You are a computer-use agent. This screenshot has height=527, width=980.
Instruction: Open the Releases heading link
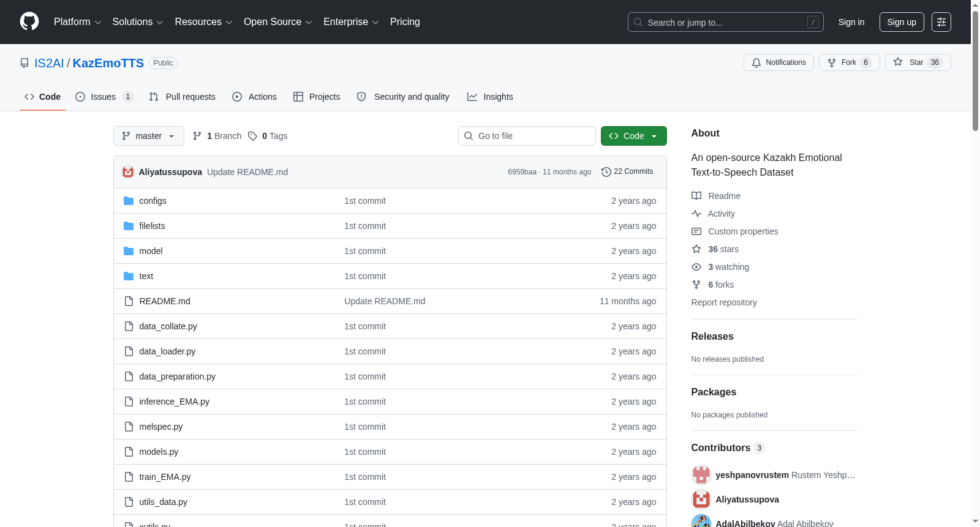pos(712,337)
